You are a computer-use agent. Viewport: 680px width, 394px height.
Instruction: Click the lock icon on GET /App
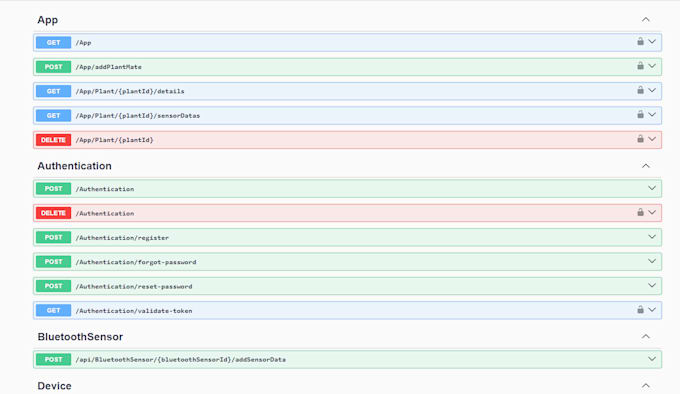click(x=640, y=42)
